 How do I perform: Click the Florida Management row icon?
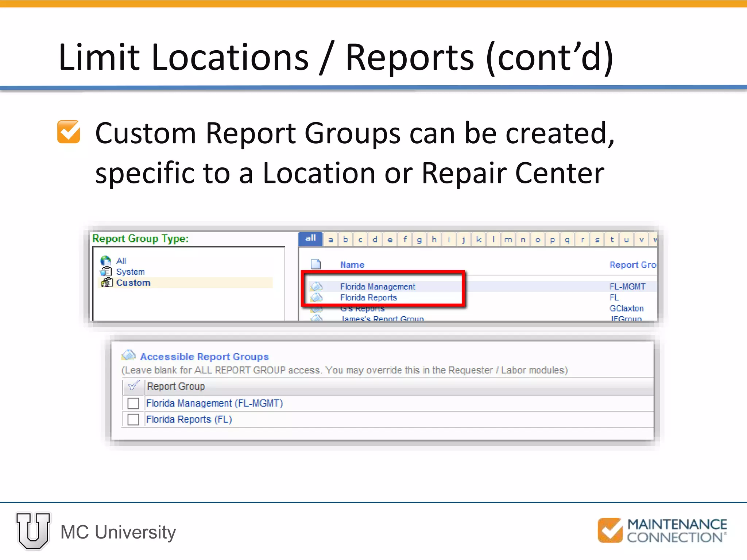(x=316, y=287)
